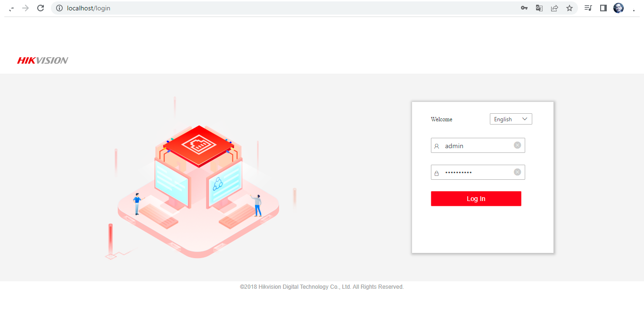This screenshot has height=327, width=644.
Task: Toggle the bookmark star for this page
Action: (570, 8)
